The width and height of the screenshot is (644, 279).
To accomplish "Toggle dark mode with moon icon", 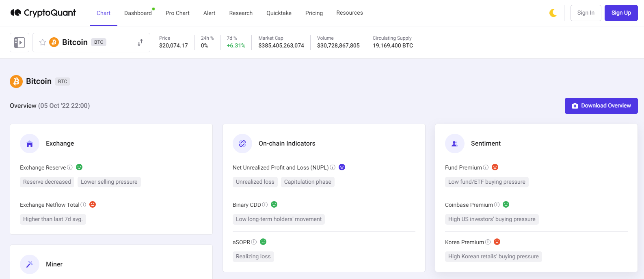I will coord(553,13).
